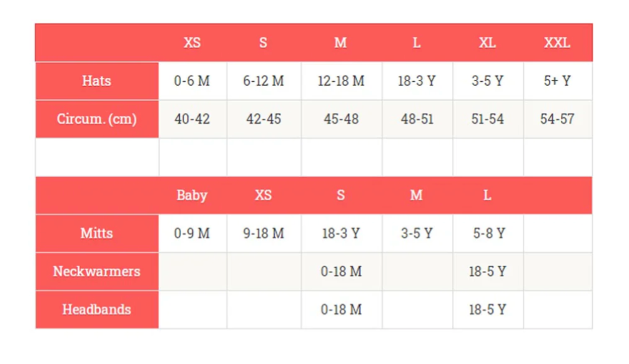
Task: Select the Neckwarmers row header
Action: (x=97, y=272)
